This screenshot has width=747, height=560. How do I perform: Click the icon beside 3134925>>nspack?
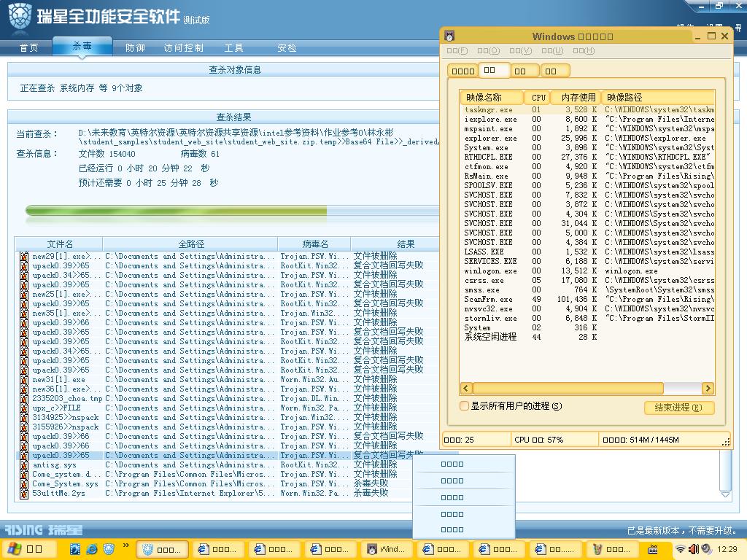[24, 418]
